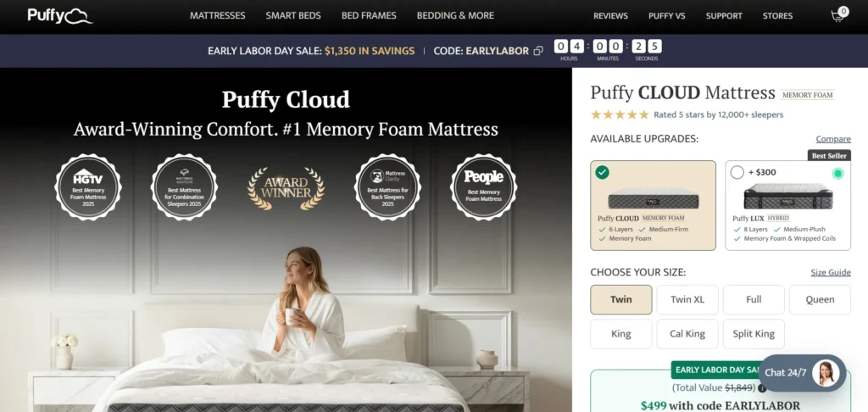Choose the Twin size
The height and width of the screenshot is (412, 868).
pyautogui.click(x=621, y=299)
